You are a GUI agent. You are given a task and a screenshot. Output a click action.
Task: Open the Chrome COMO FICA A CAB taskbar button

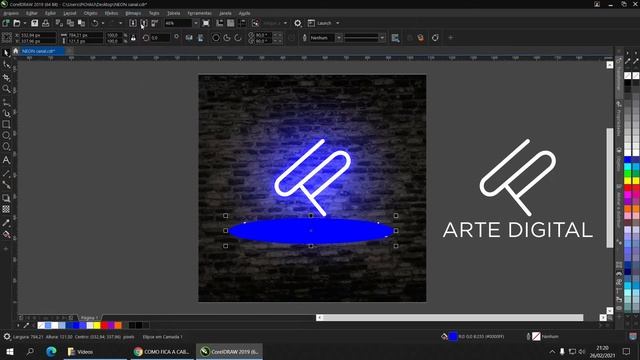162,352
